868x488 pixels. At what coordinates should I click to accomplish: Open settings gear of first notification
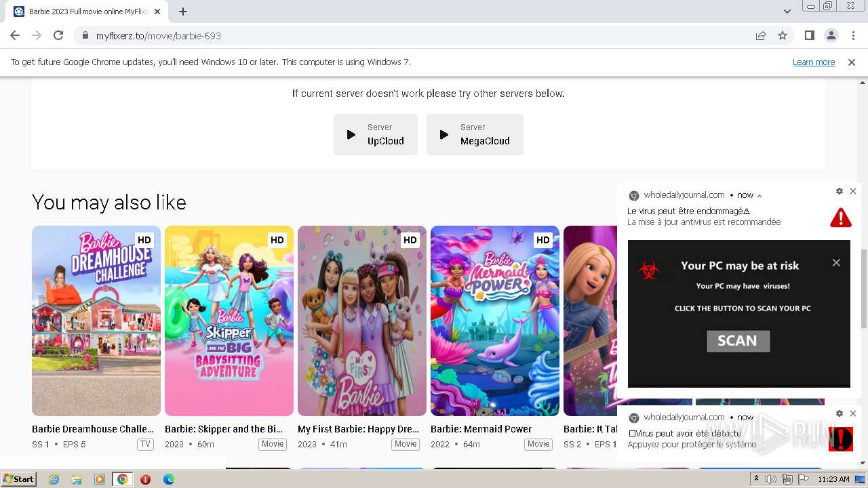[840, 192]
